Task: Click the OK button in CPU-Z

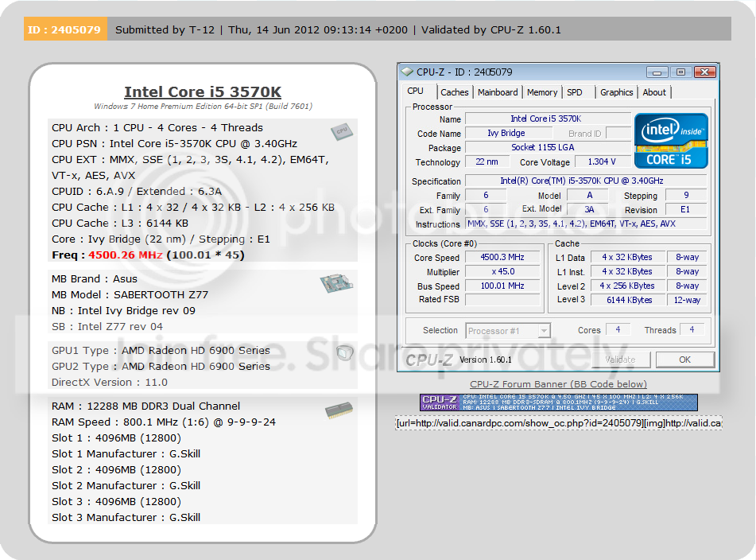Action: coord(684,360)
